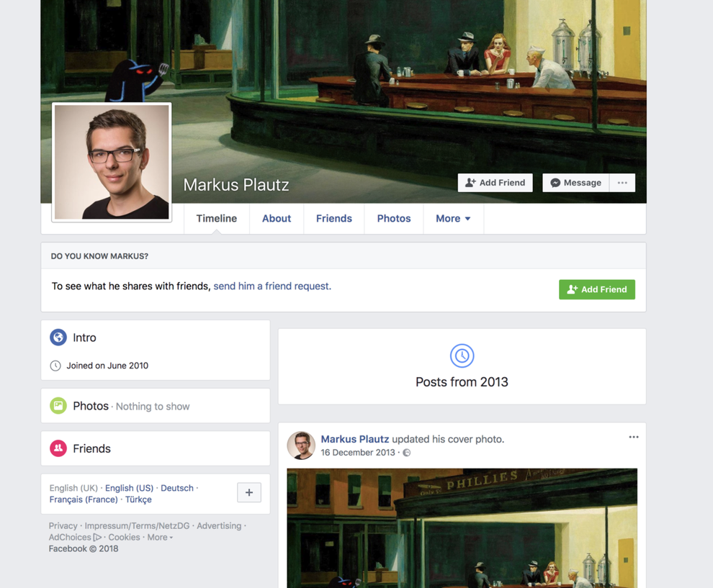
Task: Click the Markus Plautz name on the cover
Action: click(236, 185)
